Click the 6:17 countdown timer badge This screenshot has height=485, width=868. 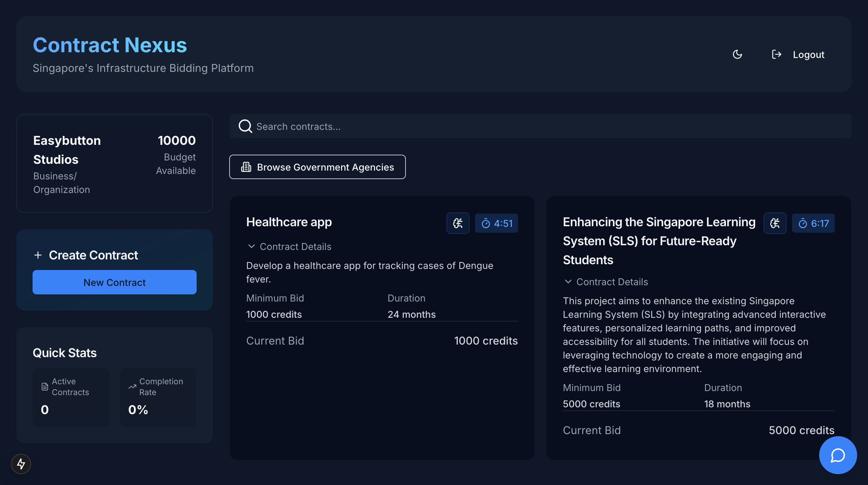point(813,223)
